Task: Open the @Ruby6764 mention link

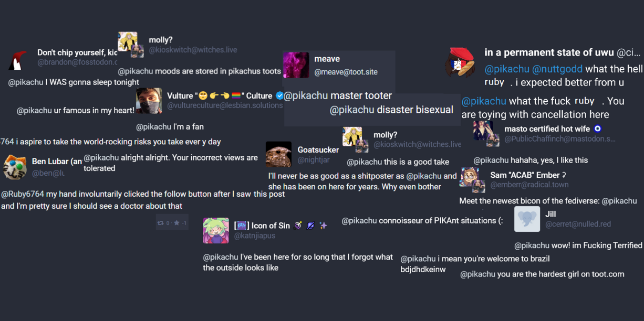Action: tap(23, 194)
